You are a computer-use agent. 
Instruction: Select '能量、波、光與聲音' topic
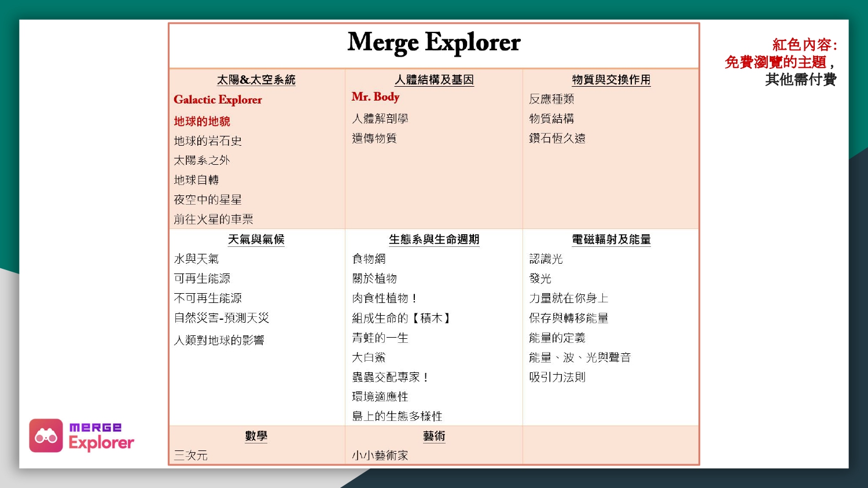click(x=580, y=358)
